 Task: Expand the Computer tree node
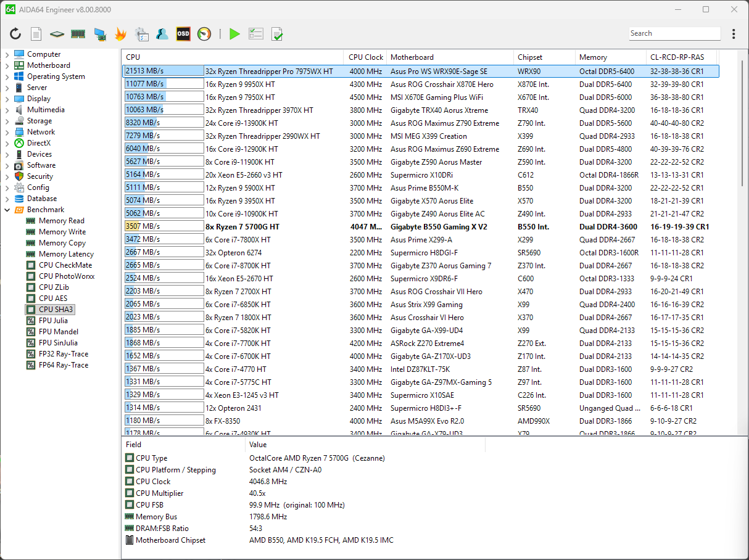click(x=7, y=54)
